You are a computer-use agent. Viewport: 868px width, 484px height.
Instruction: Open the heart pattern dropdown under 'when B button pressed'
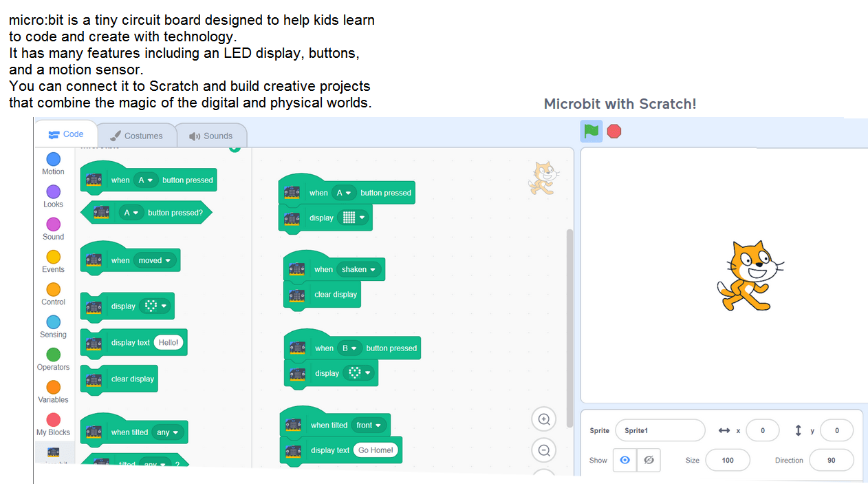click(359, 373)
